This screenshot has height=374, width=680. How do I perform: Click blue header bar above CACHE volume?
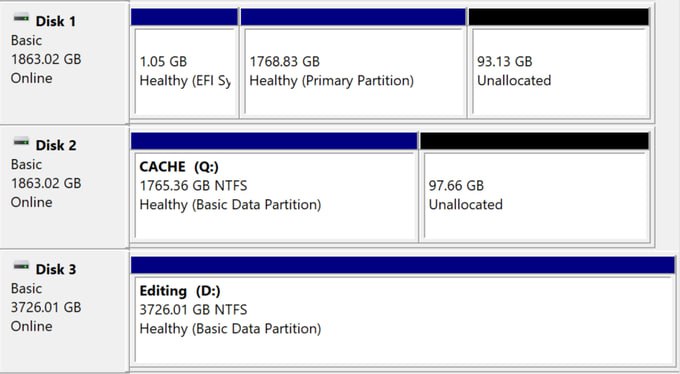(274, 141)
